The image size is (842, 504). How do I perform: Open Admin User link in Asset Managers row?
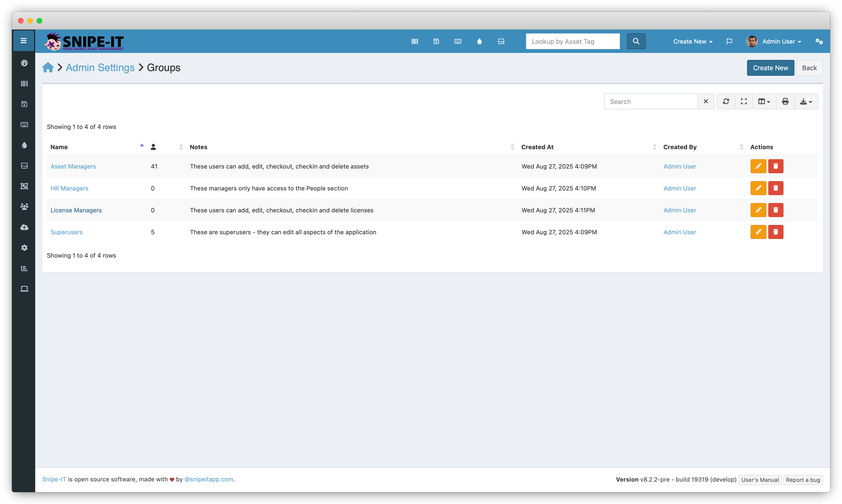pos(680,166)
